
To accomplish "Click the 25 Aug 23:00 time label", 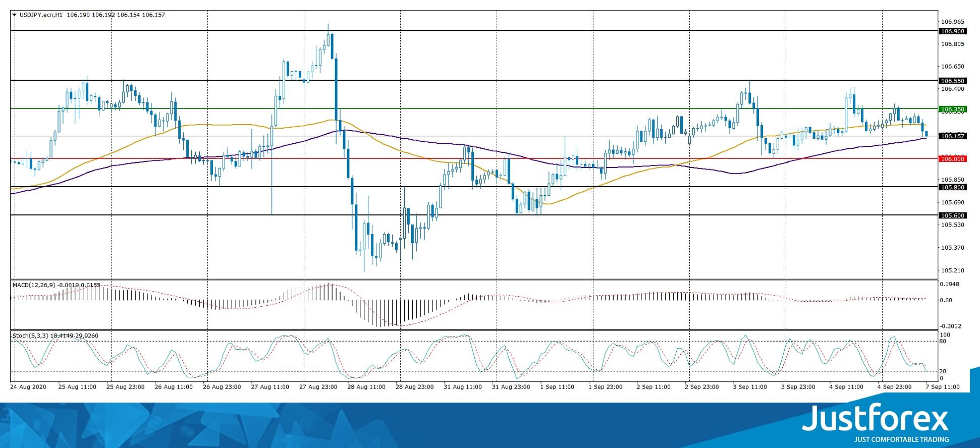I will 126,387.
